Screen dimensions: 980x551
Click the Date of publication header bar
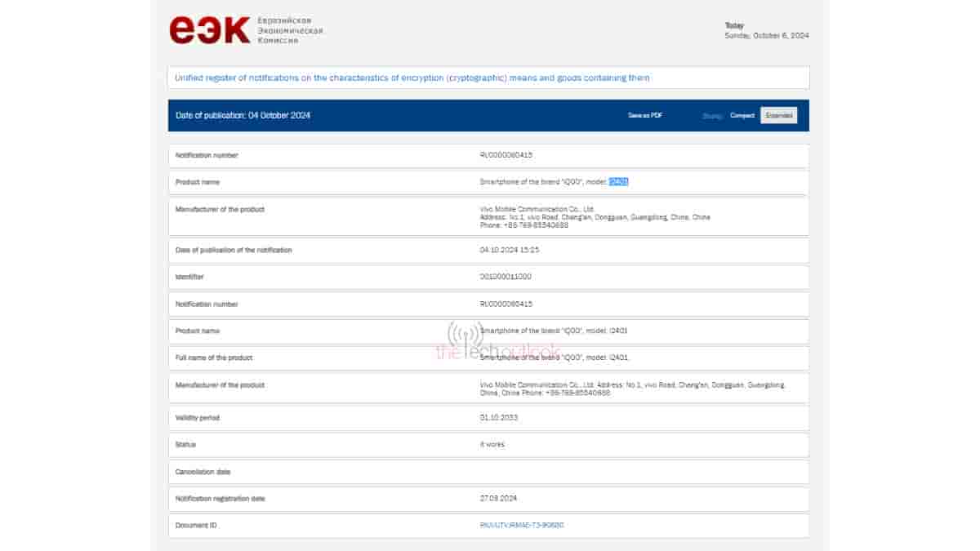click(x=245, y=115)
